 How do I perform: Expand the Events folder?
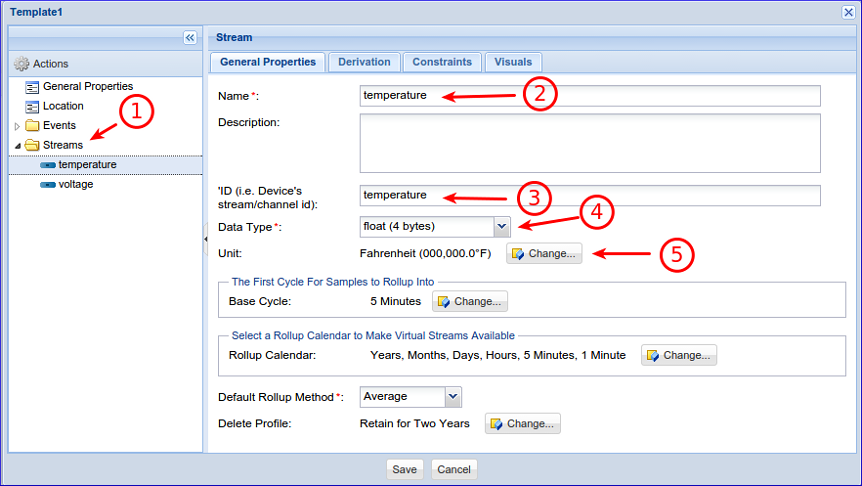17,126
